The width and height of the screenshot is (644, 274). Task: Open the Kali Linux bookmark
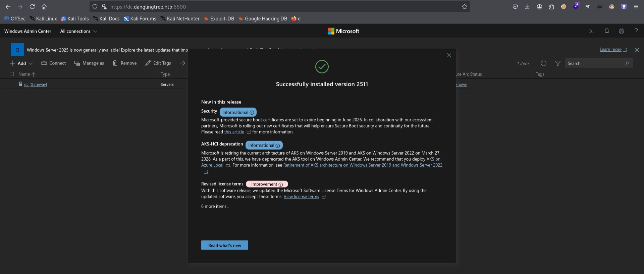coord(43,19)
